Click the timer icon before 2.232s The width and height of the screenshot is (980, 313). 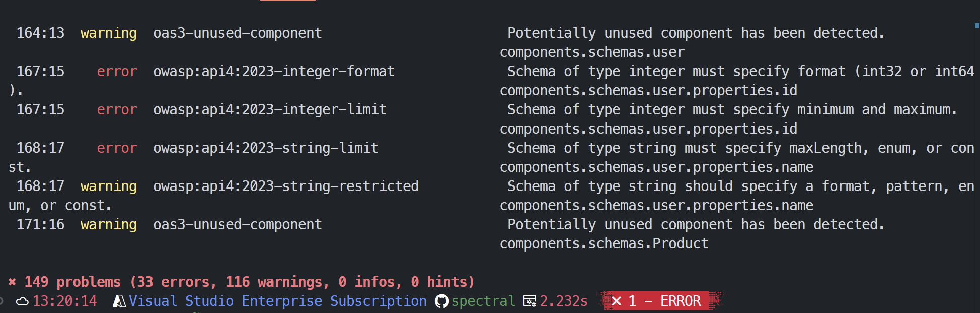(x=530, y=301)
